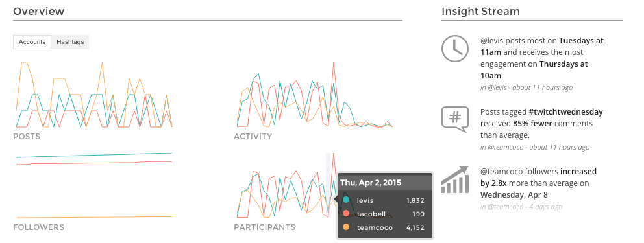Click the POSTS chart label
644x243 pixels.
point(27,137)
